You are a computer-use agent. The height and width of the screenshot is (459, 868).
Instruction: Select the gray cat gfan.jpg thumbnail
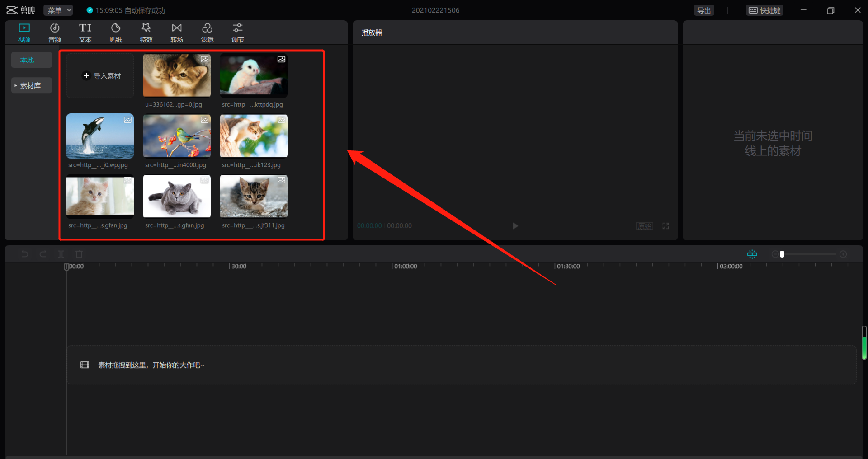pyautogui.click(x=177, y=197)
